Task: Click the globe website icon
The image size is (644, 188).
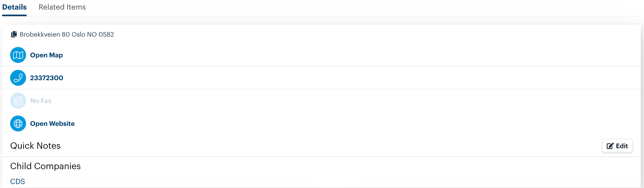Action: 18,123
